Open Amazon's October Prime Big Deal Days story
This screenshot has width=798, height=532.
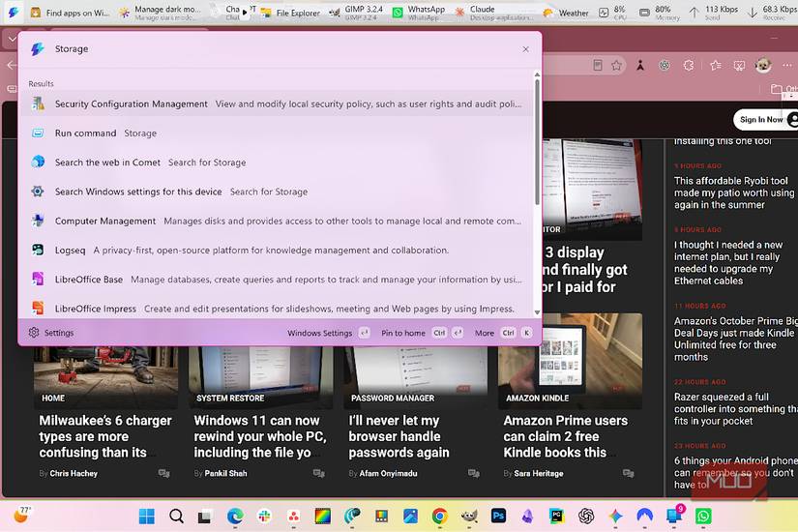pyautogui.click(x=735, y=339)
